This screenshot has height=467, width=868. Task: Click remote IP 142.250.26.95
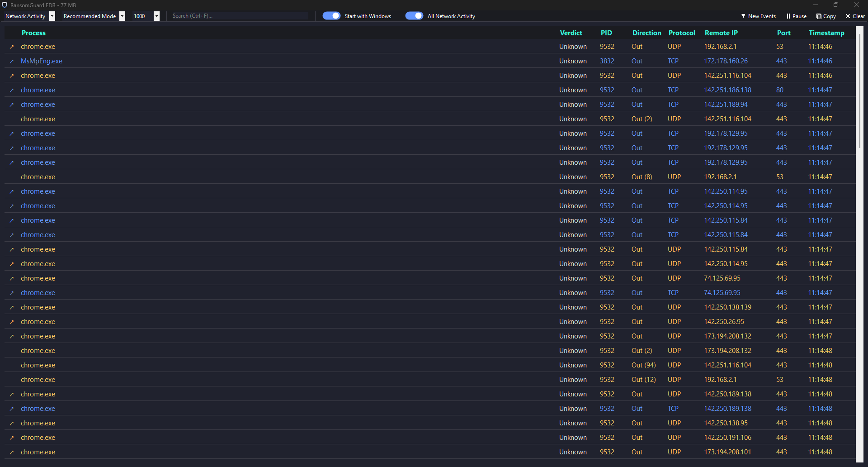[x=724, y=322]
